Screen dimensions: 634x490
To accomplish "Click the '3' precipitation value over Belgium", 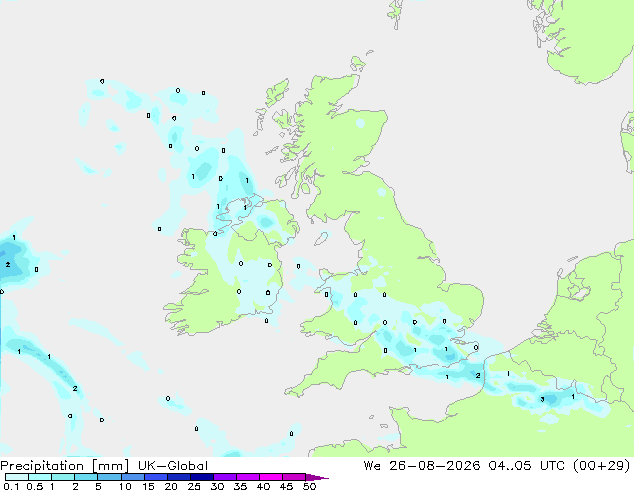I will point(542,399).
